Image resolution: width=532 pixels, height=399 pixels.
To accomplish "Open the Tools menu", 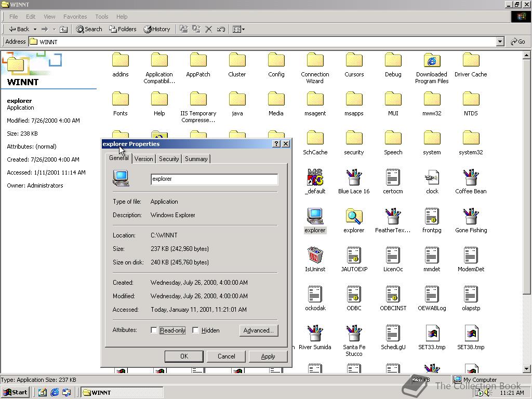I will pos(101,17).
